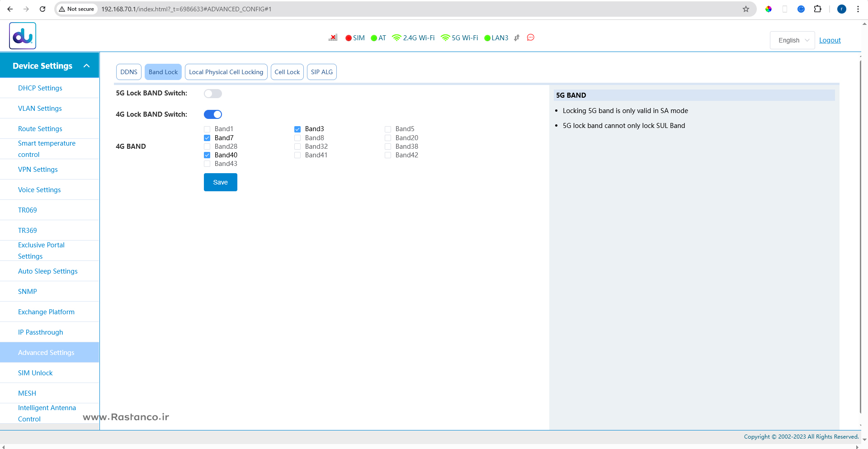
Task: Switch to the Cell Lock tab
Action: click(x=287, y=72)
